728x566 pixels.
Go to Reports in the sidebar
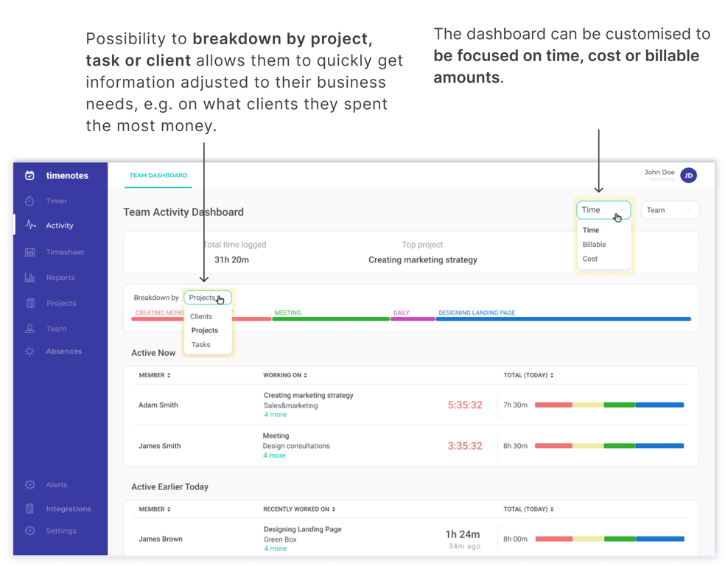60,278
